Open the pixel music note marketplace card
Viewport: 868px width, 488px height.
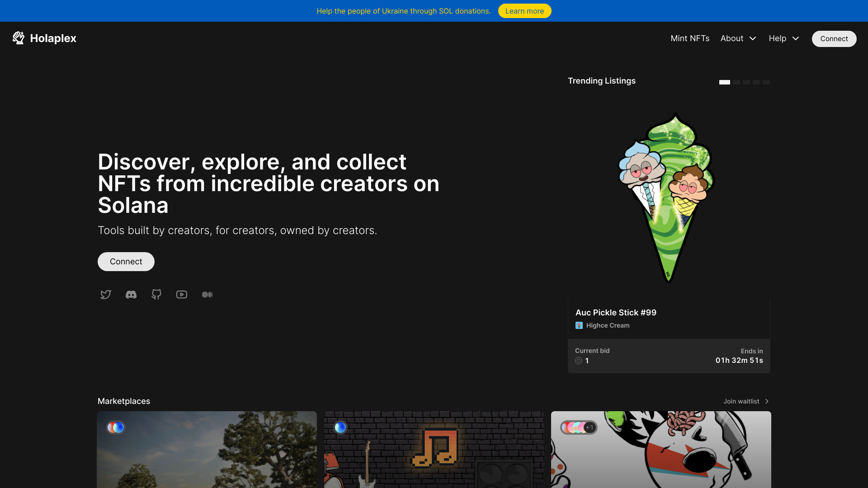click(x=434, y=450)
